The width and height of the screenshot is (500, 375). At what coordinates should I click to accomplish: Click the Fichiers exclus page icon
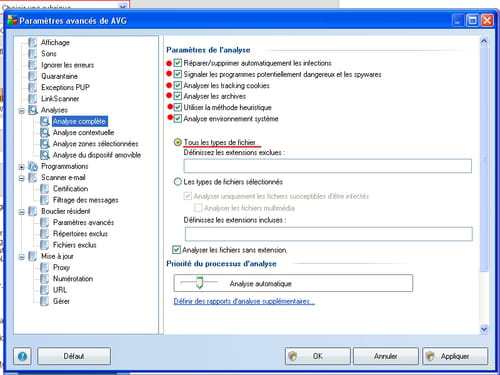point(44,245)
